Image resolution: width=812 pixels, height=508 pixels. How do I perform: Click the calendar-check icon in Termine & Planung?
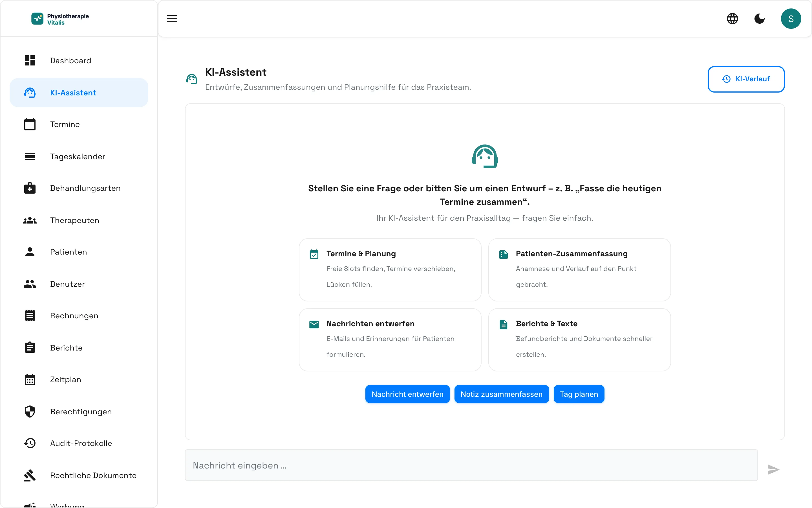click(x=314, y=254)
